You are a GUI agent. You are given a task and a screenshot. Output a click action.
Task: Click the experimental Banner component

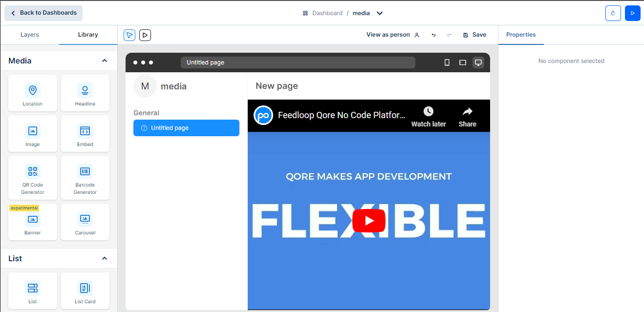coord(33,222)
